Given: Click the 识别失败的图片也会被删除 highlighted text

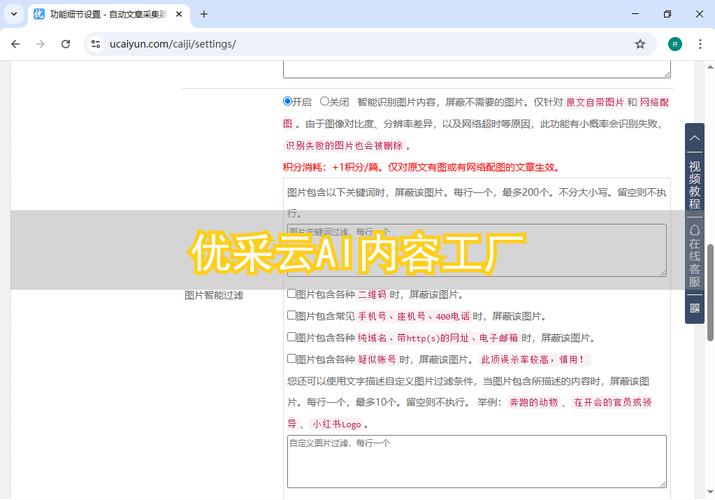Looking at the screenshot, I should [x=344, y=145].
